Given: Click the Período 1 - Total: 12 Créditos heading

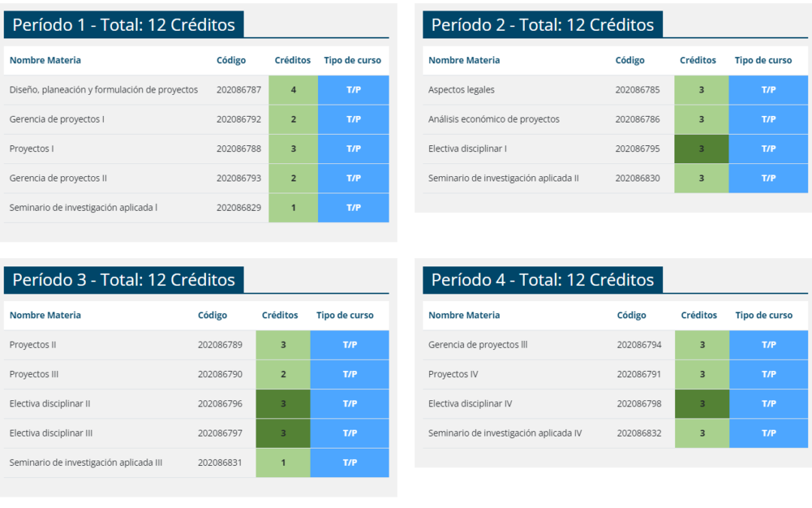Looking at the screenshot, I should click(124, 25).
